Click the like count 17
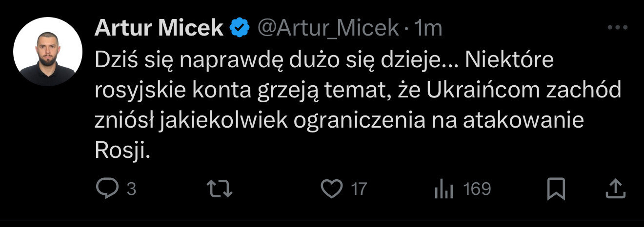Image resolution: width=644 pixels, height=227 pixels. coord(359,189)
